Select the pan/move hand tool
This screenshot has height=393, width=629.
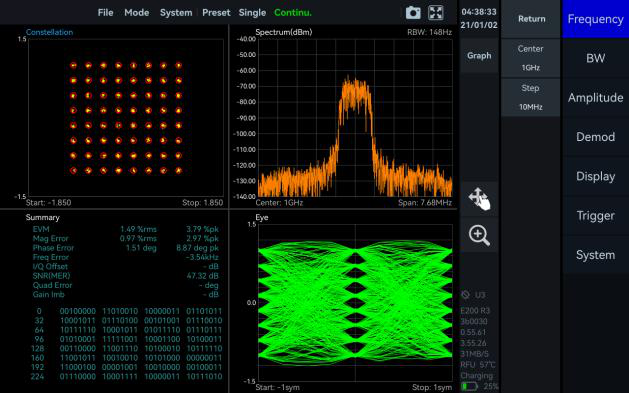coord(479,199)
